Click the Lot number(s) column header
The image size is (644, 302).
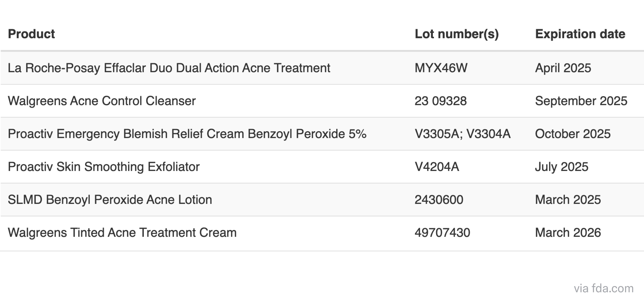pos(457,34)
